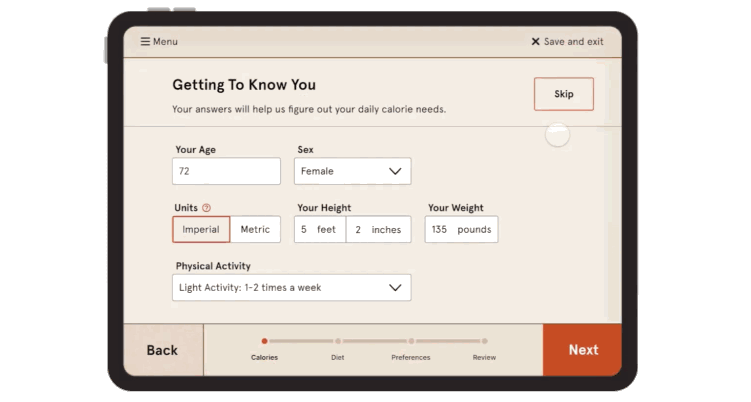751x402 pixels.
Task: Click the "Your Age" label
Action: click(x=195, y=149)
